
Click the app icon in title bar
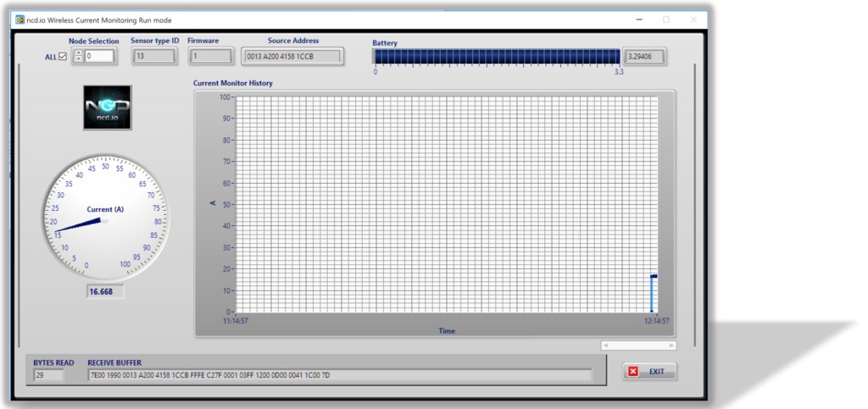click(x=20, y=19)
